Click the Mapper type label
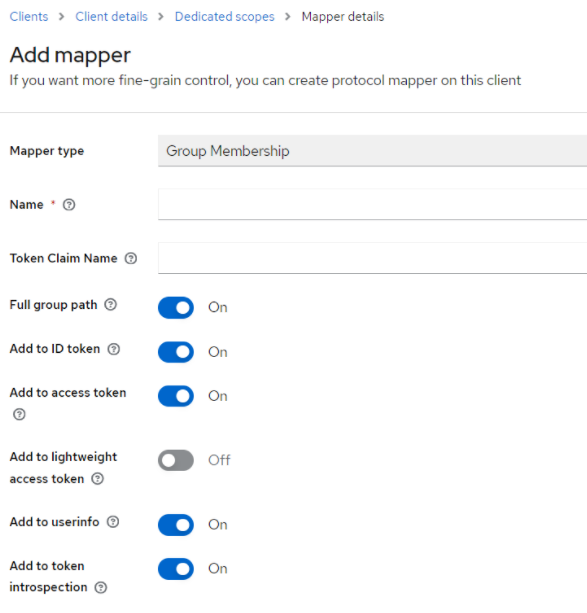Image resolution: width=587 pixels, height=613 pixels. (x=47, y=151)
